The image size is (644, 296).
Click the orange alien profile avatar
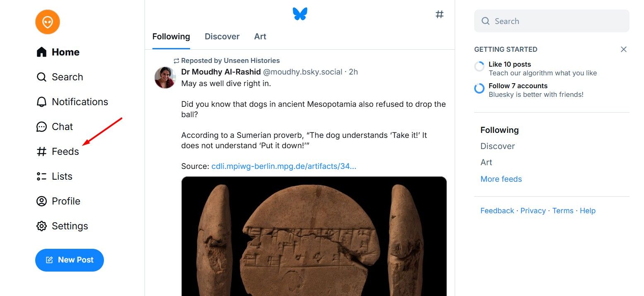point(48,22)
